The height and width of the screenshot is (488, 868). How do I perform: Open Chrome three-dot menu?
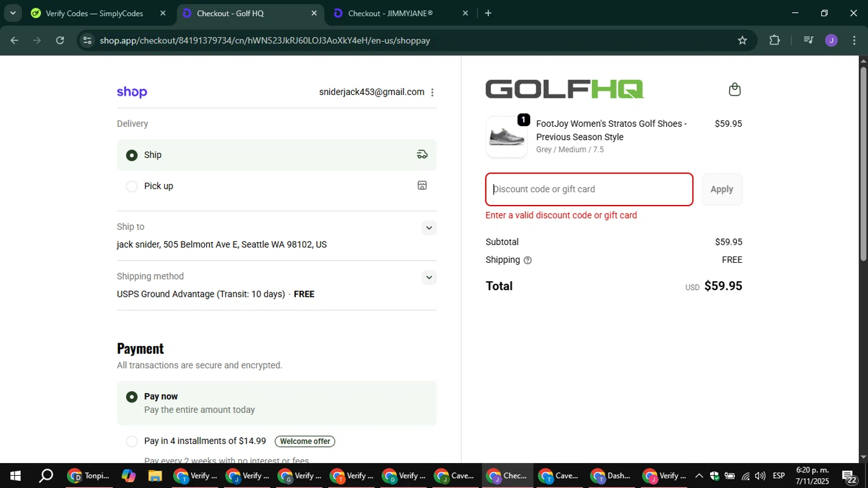(x=855, y=41)
